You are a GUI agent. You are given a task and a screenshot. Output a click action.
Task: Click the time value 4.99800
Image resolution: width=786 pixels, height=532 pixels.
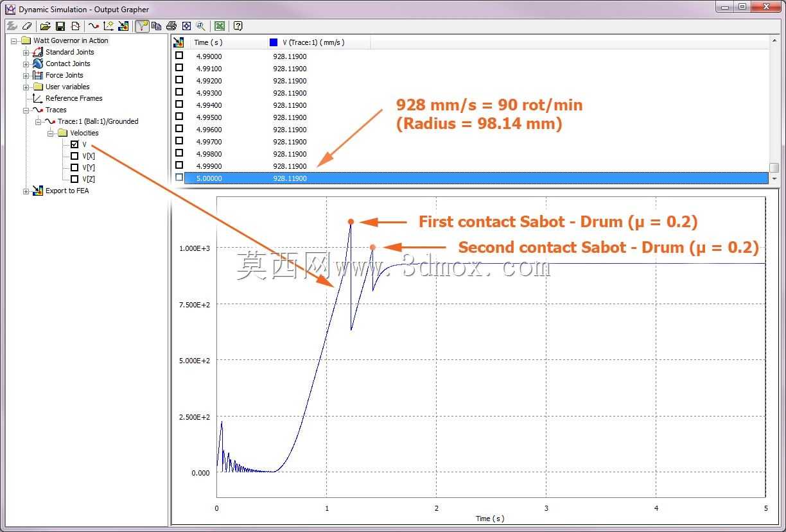(209, 153)
